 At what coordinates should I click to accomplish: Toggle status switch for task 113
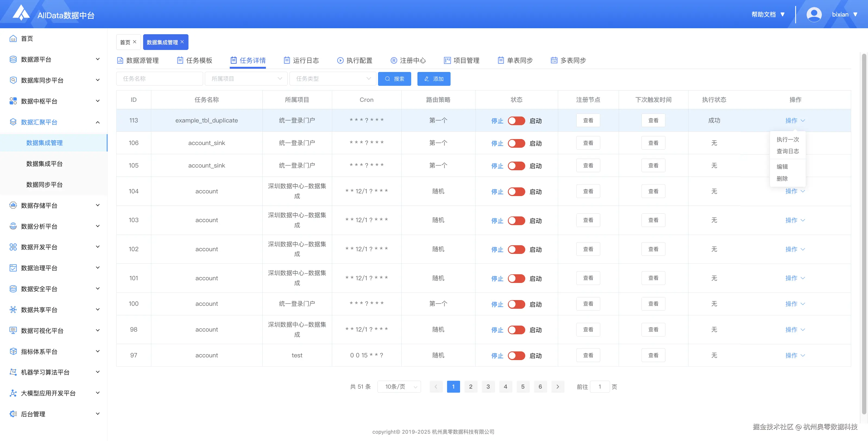point(516,121)
